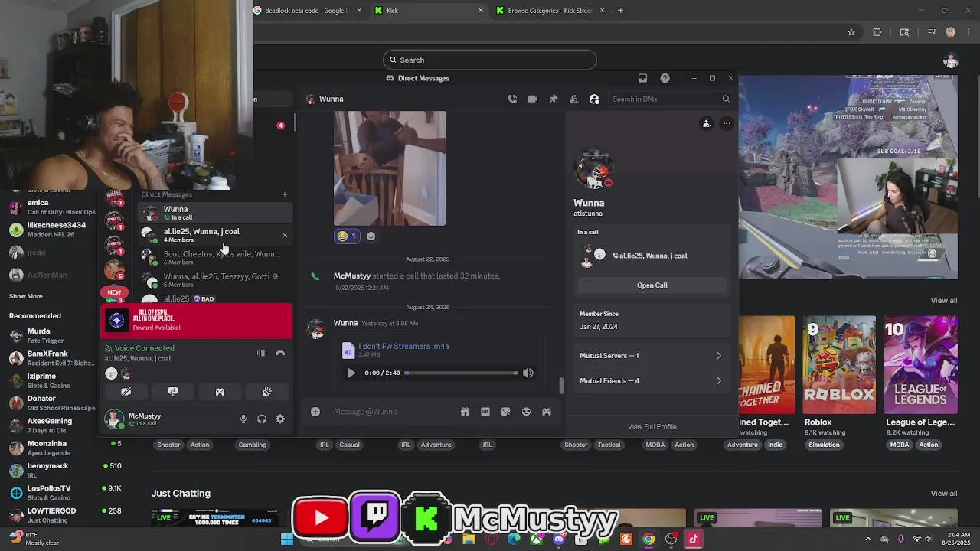Viewport: 980px width, 551px height.
Task: Open the gift icon in message bar
Action: point(465,412)
